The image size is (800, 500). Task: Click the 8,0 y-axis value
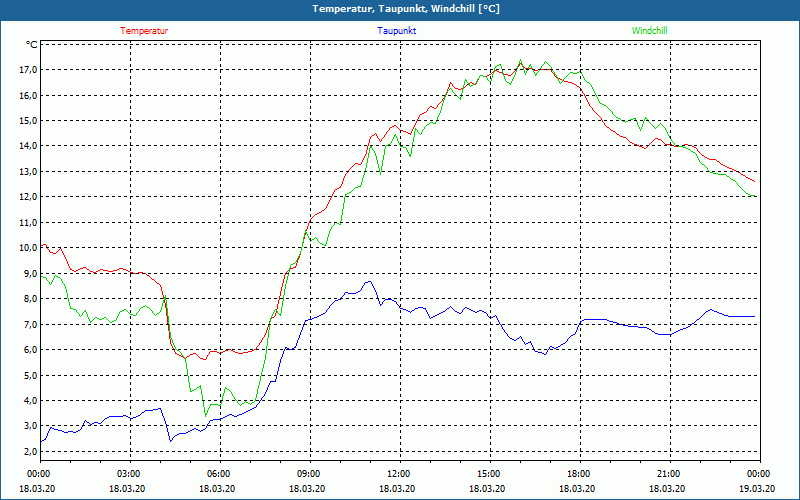(31, 299)
